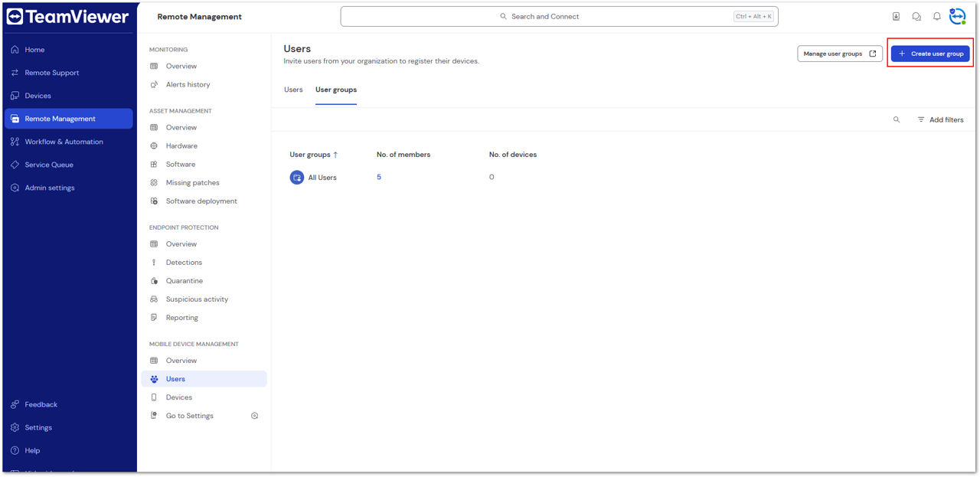This screenshot has height=477, width=980.
Task: Open the notifications bell
Action: click(x=936, y=16)
